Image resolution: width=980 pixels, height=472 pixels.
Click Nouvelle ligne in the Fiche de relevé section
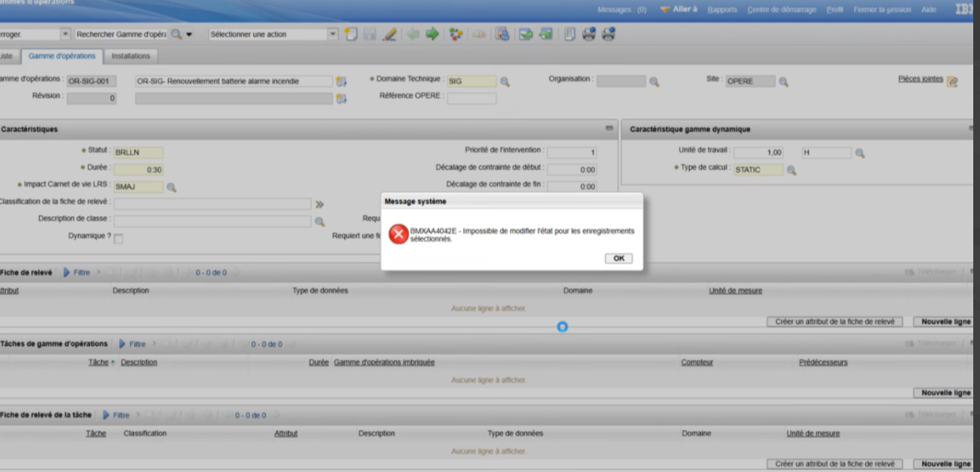[946, 321]
